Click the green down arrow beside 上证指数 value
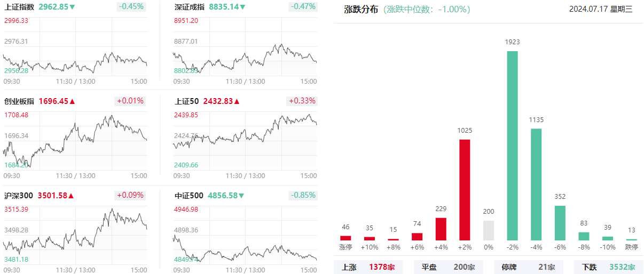The image size is (644, 274). [73, 7]
